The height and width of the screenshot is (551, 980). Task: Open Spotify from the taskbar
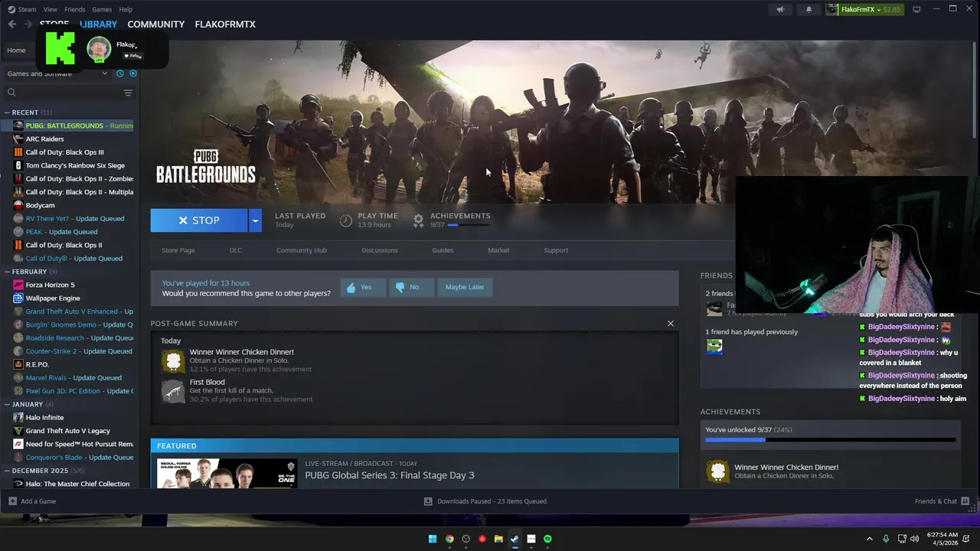point(547,539)
